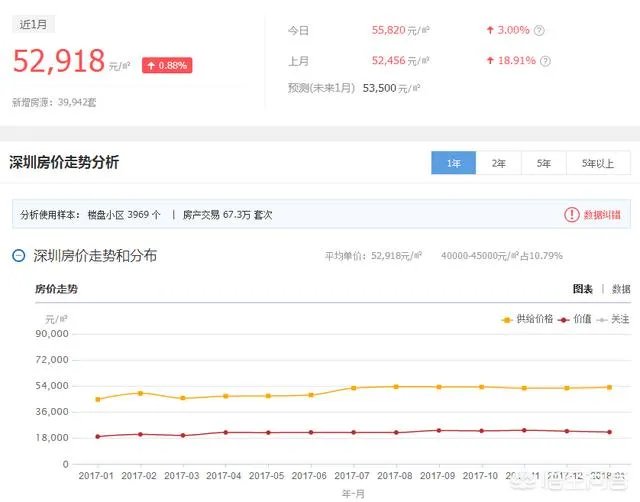640x502 pixels.
Task: Click the 新增房源: 39,942套 text
Action: coord(54,102)
